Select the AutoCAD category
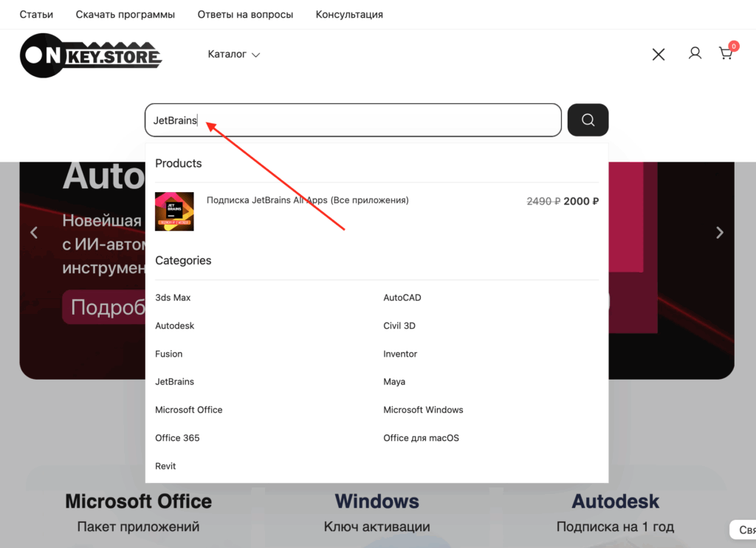The image size is (756, 548). [x=402, y=298]
